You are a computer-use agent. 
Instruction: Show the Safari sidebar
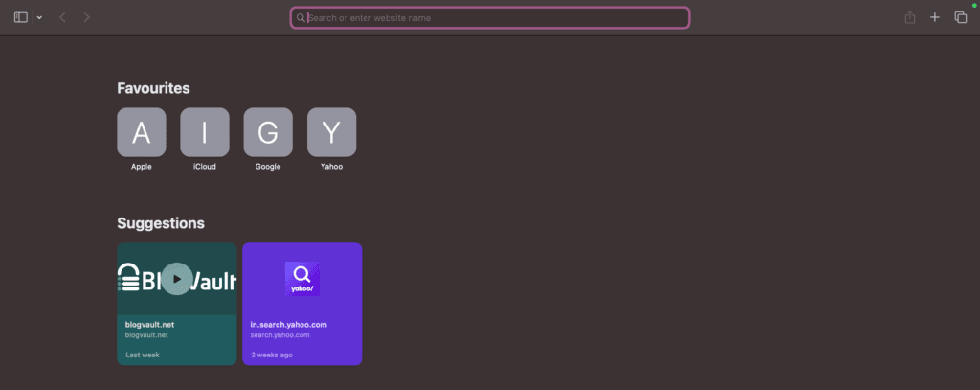pyautogui.click(x=21, y=17)
